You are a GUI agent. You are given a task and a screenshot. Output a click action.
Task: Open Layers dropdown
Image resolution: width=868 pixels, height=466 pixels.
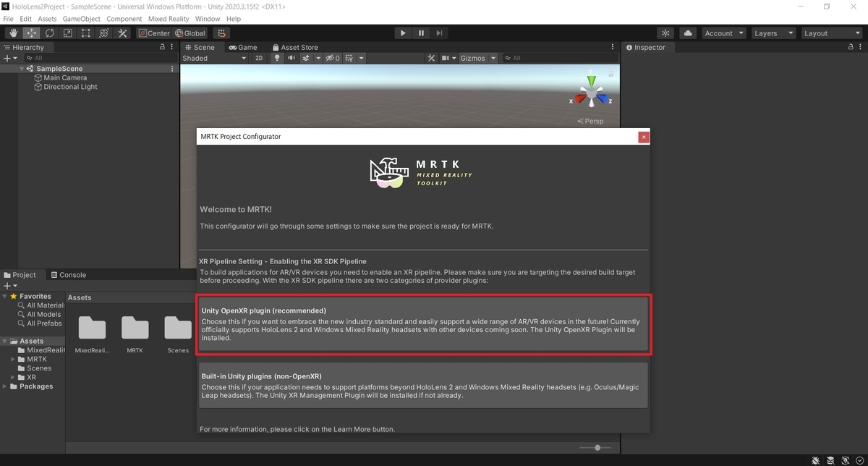(773, 33)
